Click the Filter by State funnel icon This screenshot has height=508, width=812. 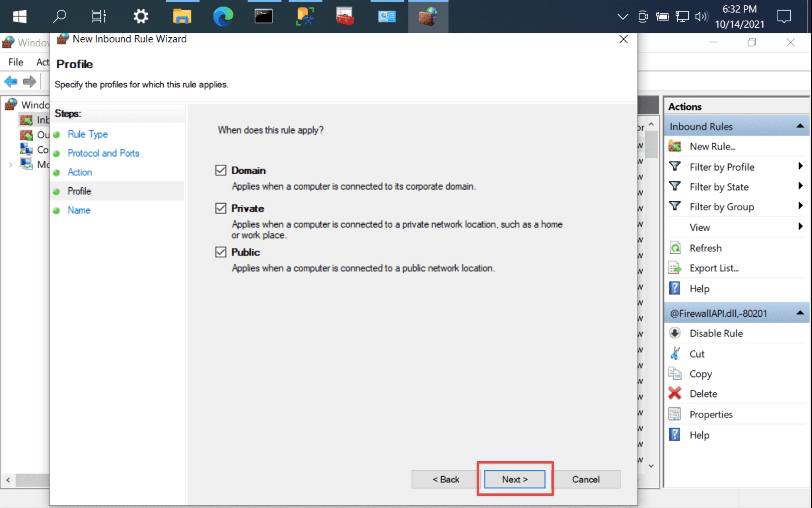(675, 186)
